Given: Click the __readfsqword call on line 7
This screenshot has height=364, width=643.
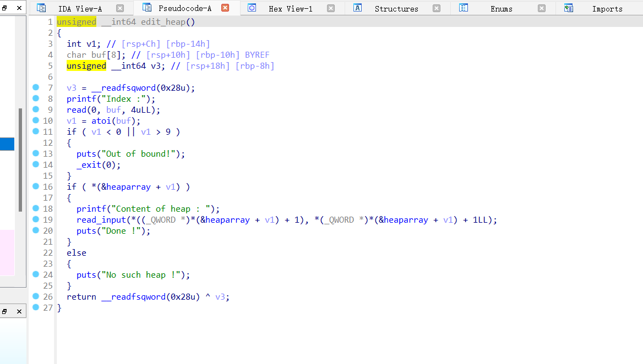Looking at the screenshot, I should click(x=123, y=87).
